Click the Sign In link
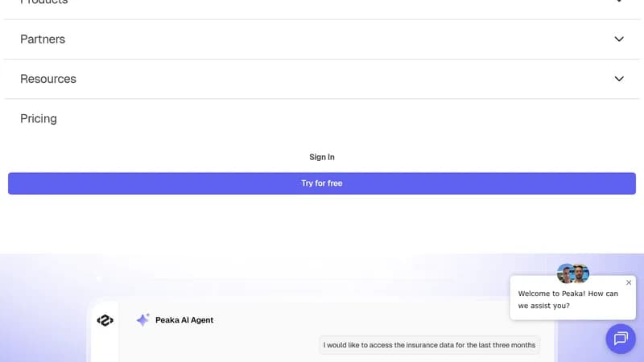 pyautogui.click(x=322, y=157)
